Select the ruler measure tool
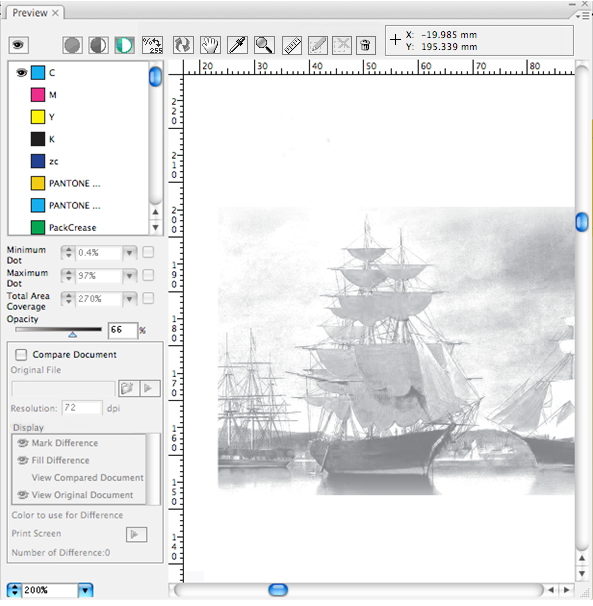This screenshot has width=593, height=606. 292,45
